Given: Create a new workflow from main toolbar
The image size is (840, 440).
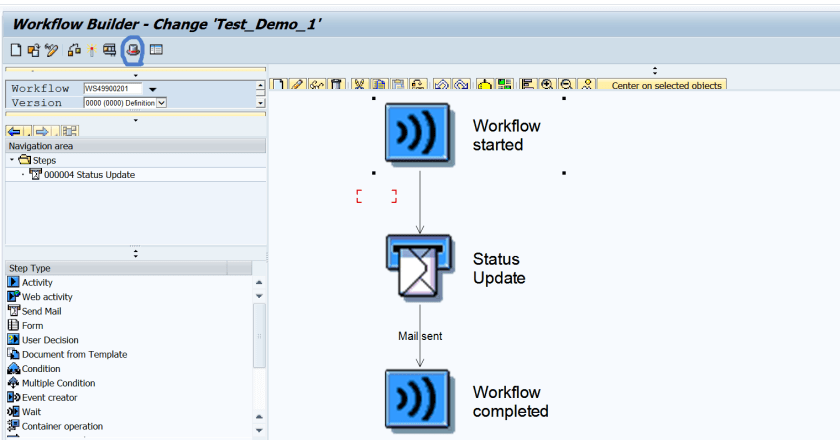Looking at the screenshot, I should [x=16, y=50].
